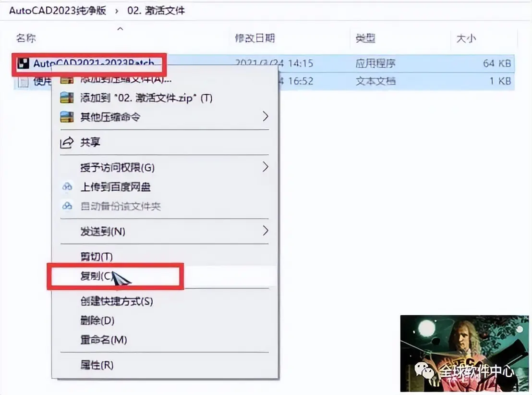
Task: Select the text document icon in the 1 KB row
Action: pyautogui.click(x=23, y=82)
